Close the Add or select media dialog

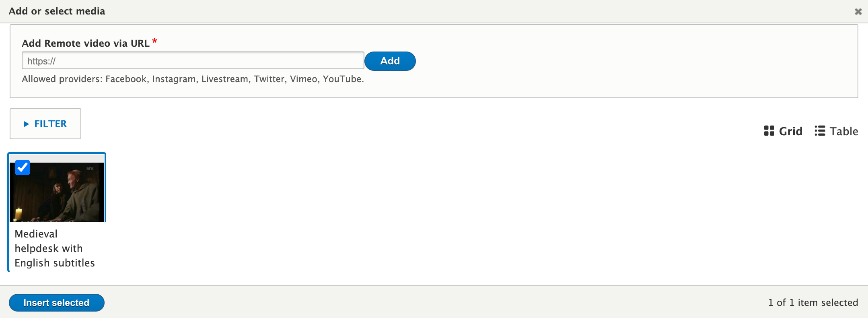[x=858, y=12]
